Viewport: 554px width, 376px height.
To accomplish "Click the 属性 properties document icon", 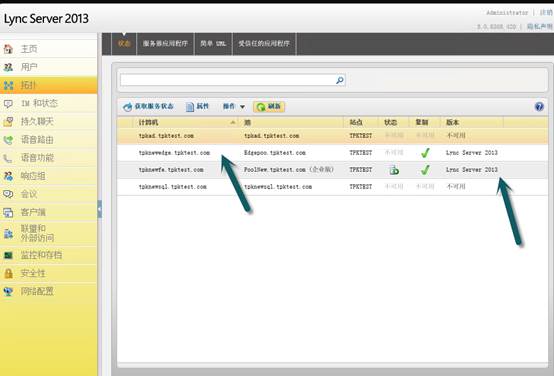I will coord(190,107).
